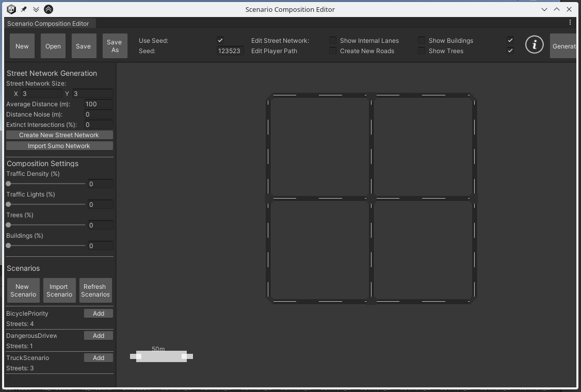This screenshot has width=581, height=392.
Task: Add the TruckScenario scenario
Action: 98,358
